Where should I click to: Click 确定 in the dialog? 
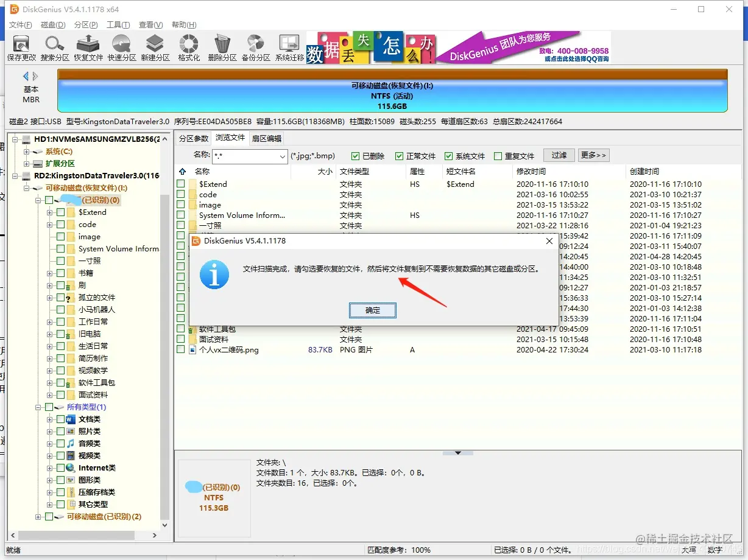point(373,310)
